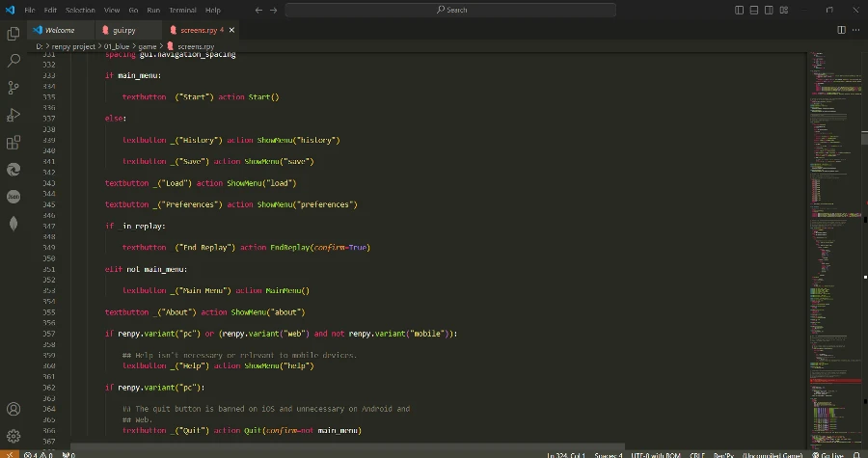Open the Search view in activity bar
This screenshot has width=868, height=458.
click(x=14, y=60)
